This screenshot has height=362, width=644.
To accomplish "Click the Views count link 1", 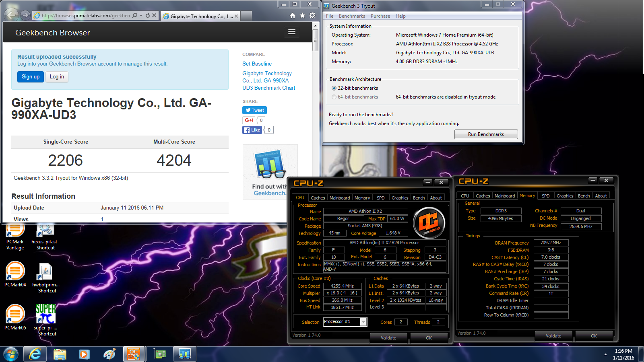I will (102, 219).
